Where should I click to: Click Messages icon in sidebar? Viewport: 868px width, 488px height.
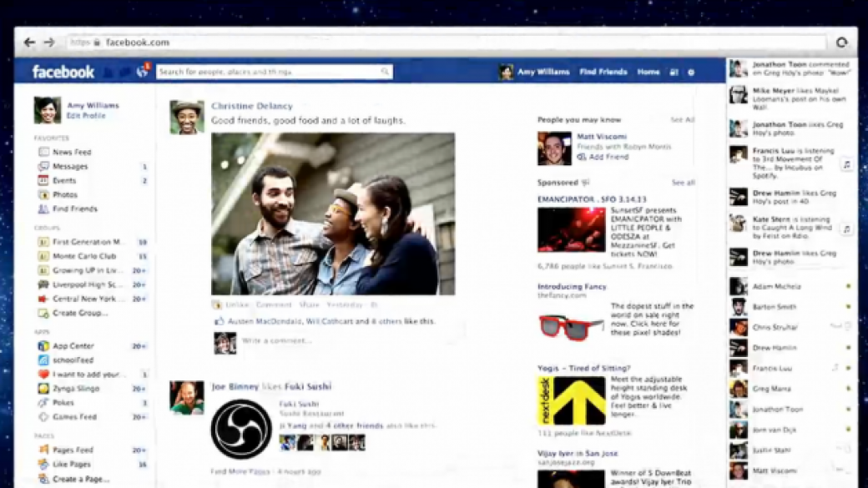point(43,166)
